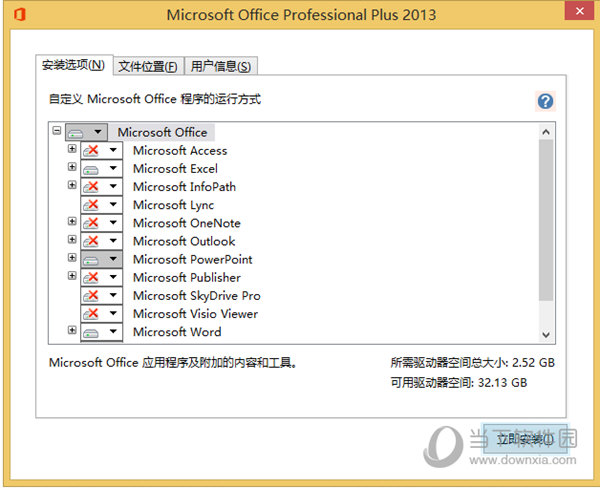
Task: Close the Office setup window
Action: click(579, 11)
